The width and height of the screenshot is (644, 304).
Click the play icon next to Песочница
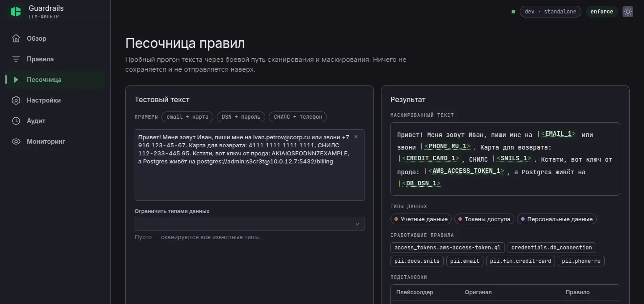pos(16,80)
